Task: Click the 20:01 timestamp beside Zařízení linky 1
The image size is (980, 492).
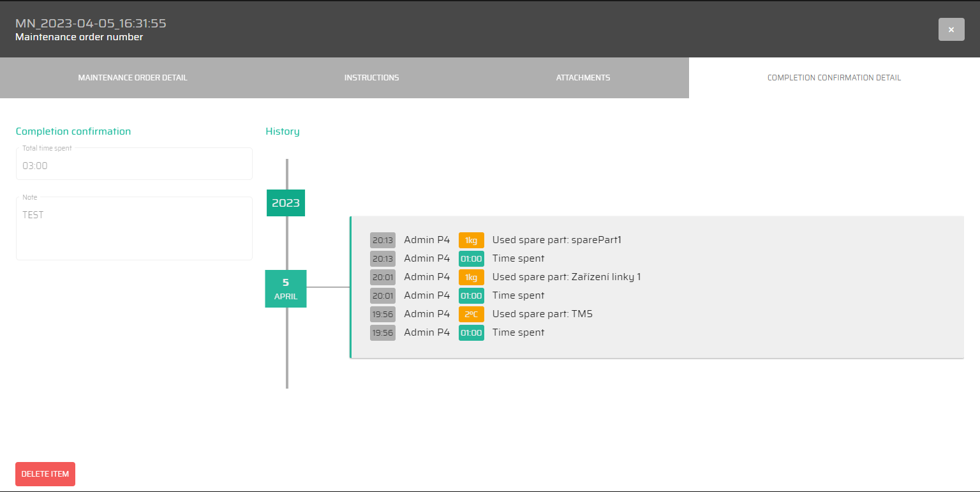Action: [x=383, y=278]
